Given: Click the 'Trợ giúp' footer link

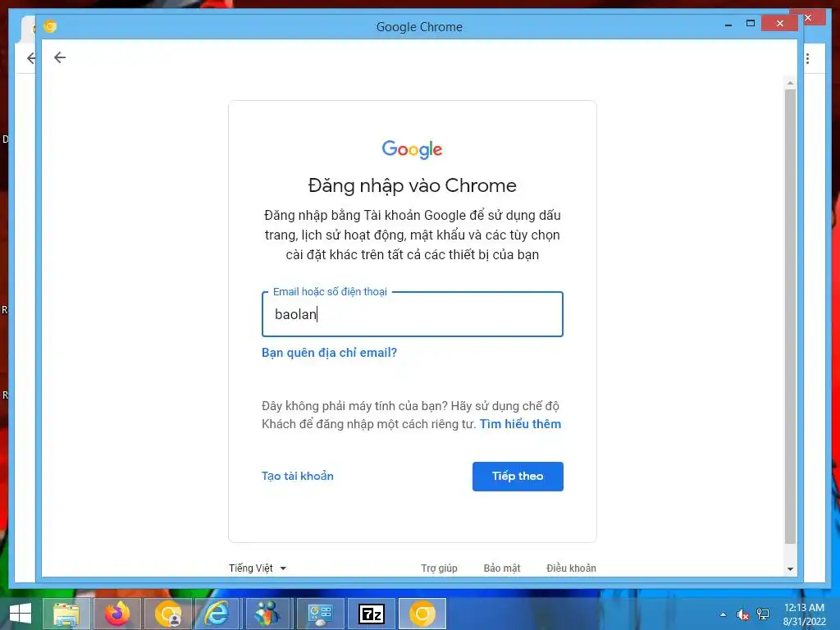Looking at the screenshot, I should click(440, 568).
